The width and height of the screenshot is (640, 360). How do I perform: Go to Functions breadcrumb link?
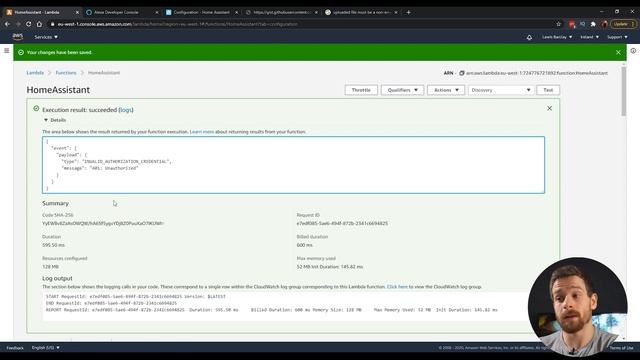tap(66, 73)
